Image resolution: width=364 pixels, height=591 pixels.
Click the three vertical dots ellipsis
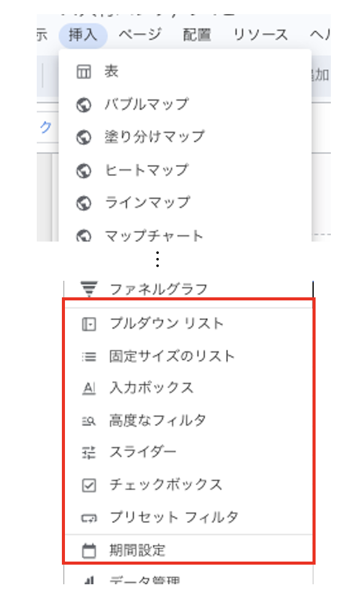[157, 259]
